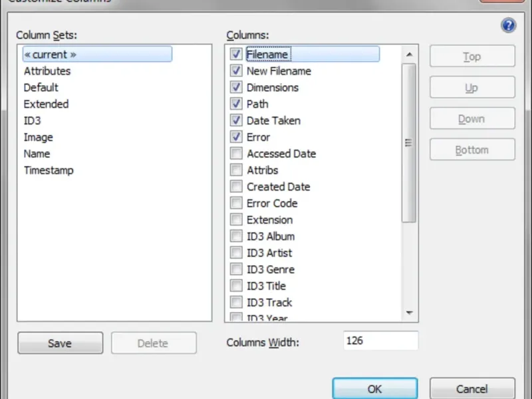
Task: Select the Timestamp column set
Action: pos(49,170)
